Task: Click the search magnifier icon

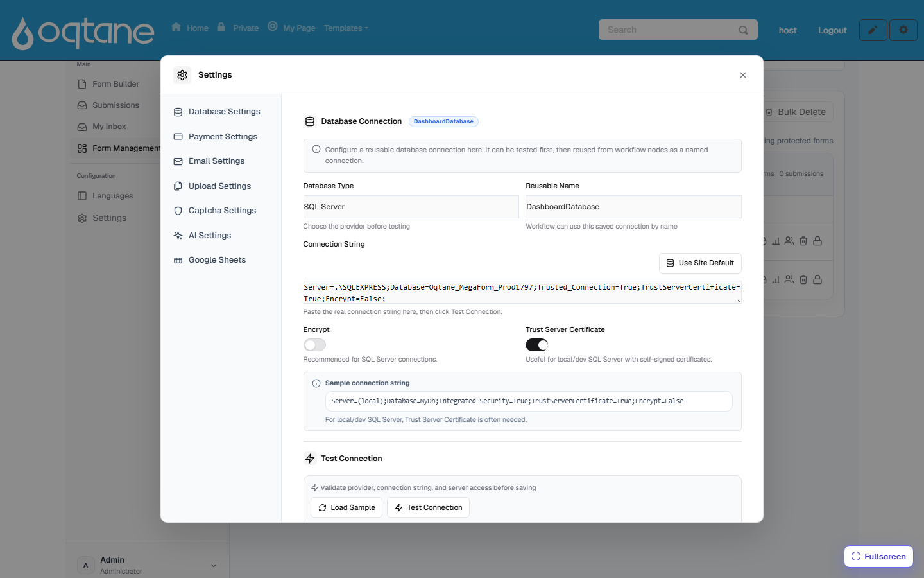Action: pyautogui.click(x=743, y=30)
